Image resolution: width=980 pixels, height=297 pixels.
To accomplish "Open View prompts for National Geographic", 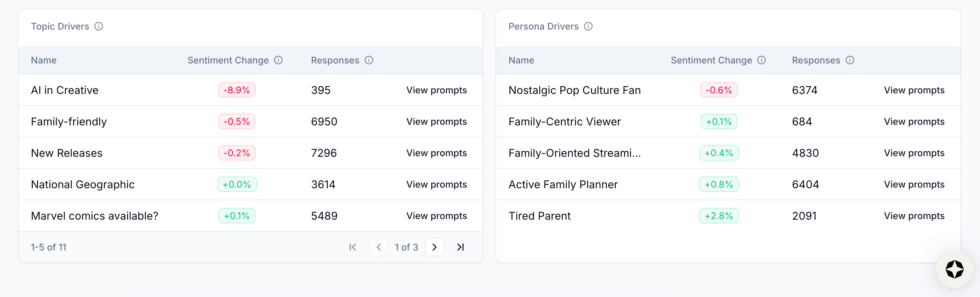I will click(436, 185).
